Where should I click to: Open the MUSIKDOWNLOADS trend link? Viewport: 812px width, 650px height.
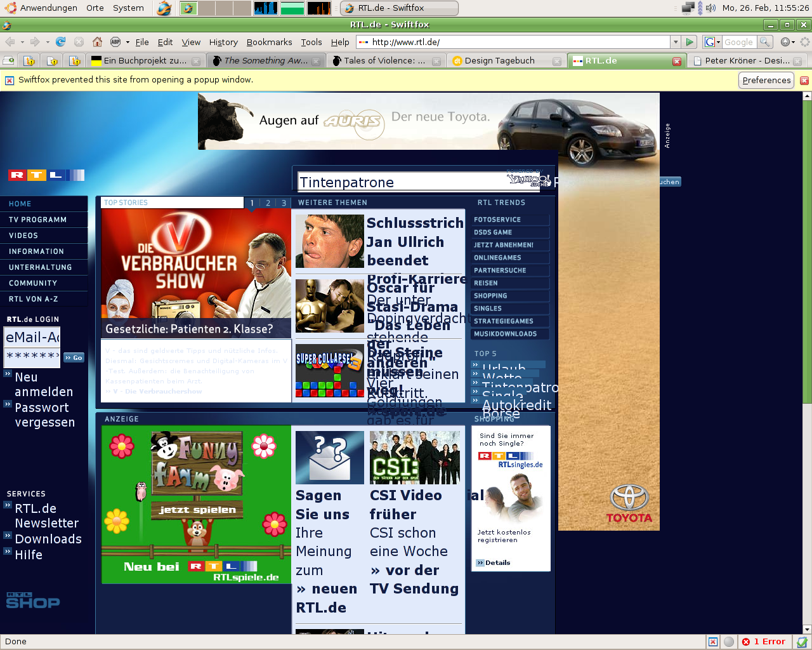pyautogui.click(x=510, y=334)
